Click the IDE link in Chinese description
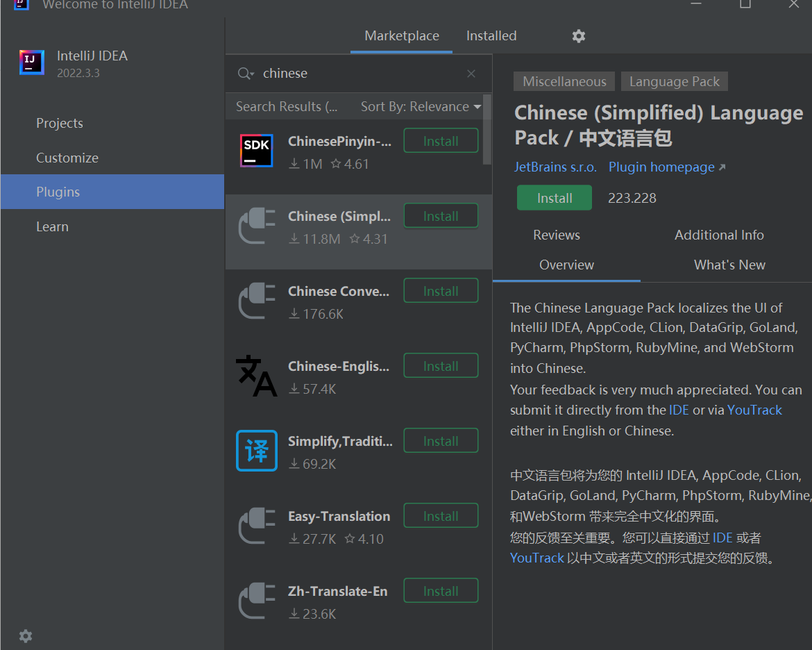This screenshot has width=812, height=650. (722, 537)
